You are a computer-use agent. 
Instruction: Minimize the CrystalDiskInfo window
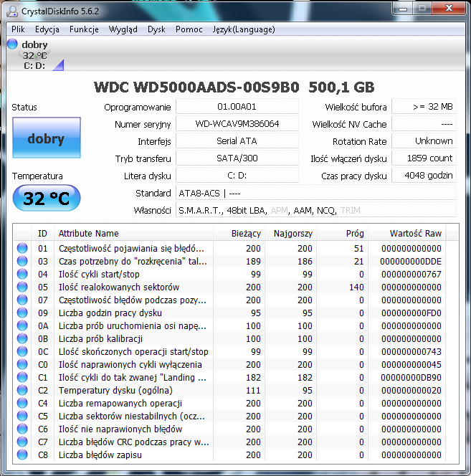(x=403, y=9)
